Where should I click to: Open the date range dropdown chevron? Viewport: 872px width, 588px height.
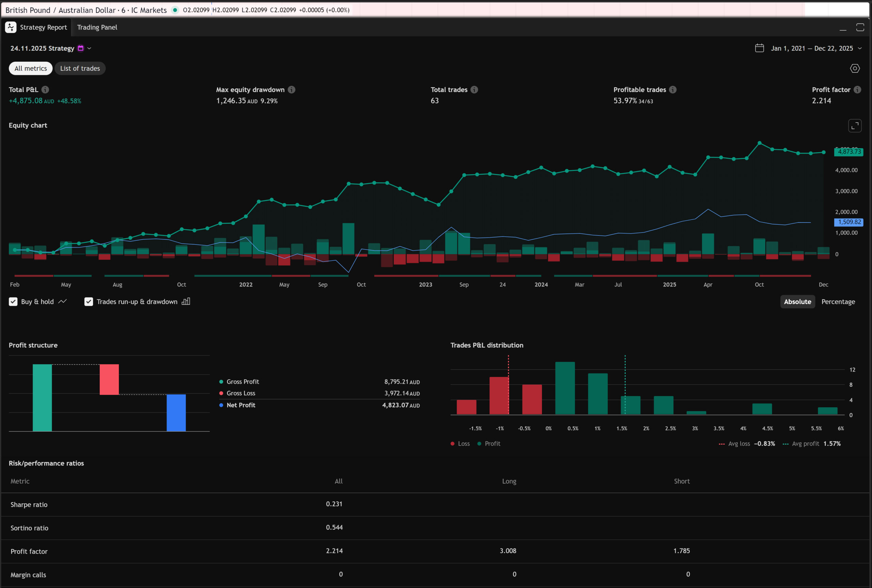pos(860,48)
